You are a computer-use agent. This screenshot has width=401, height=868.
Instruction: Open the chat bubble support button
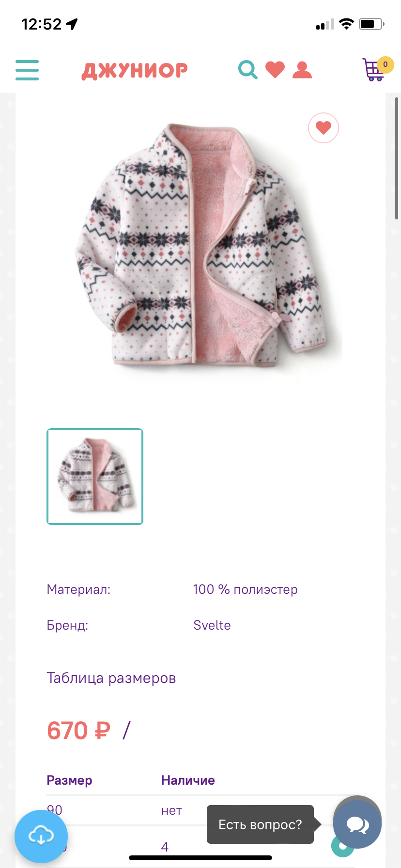tap(357, 824)
